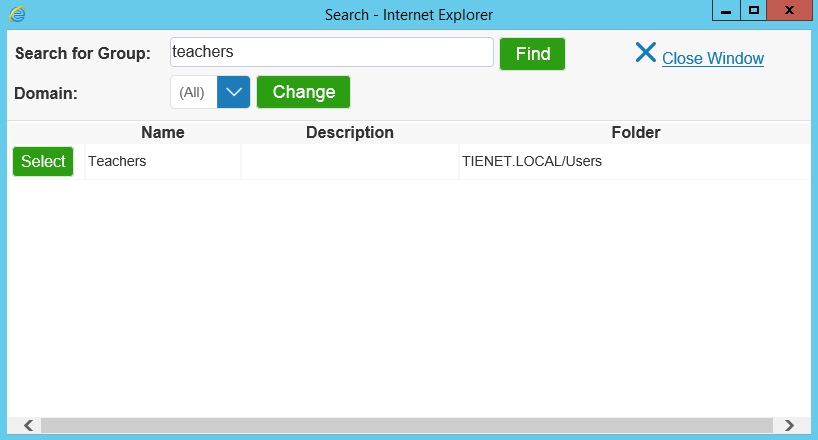The width and height of the screenshot is (818, 440).
Task: Click the Search for Group text field
Action: click(x=331, y=52)
